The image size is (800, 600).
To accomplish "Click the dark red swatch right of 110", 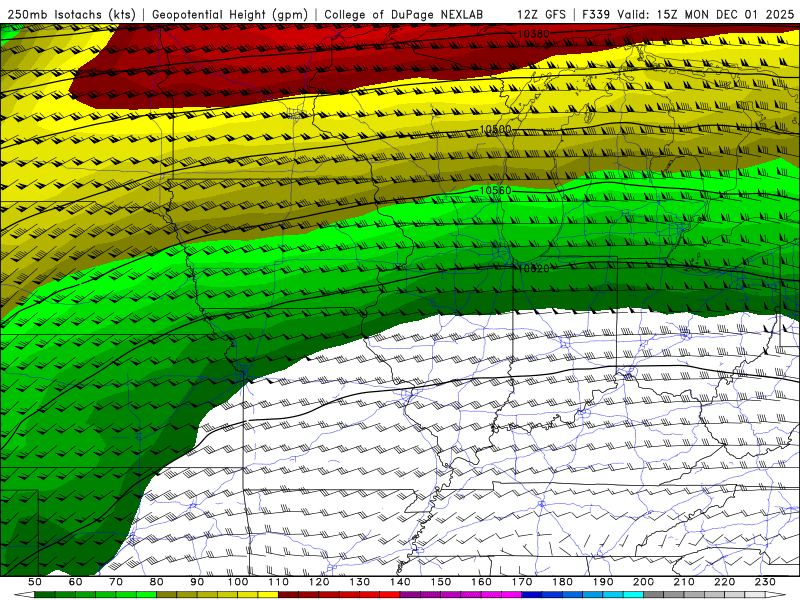I will pos(288,595).
